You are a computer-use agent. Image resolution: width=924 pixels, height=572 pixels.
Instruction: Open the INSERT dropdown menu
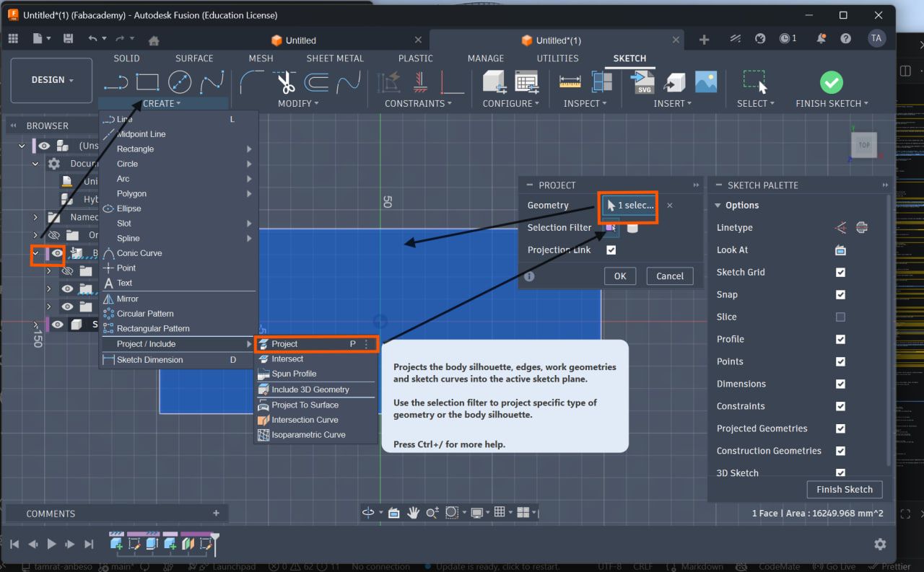(673, 104)
